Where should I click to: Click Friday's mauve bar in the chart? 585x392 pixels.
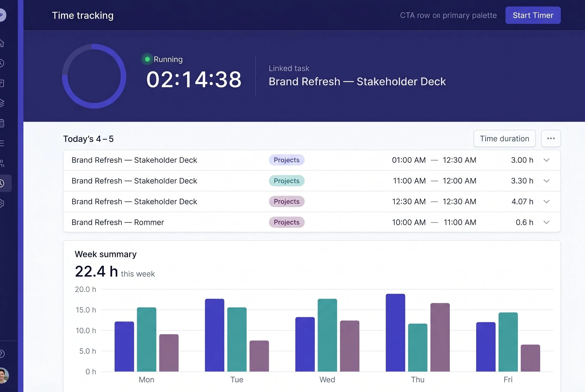click(530, 358)
